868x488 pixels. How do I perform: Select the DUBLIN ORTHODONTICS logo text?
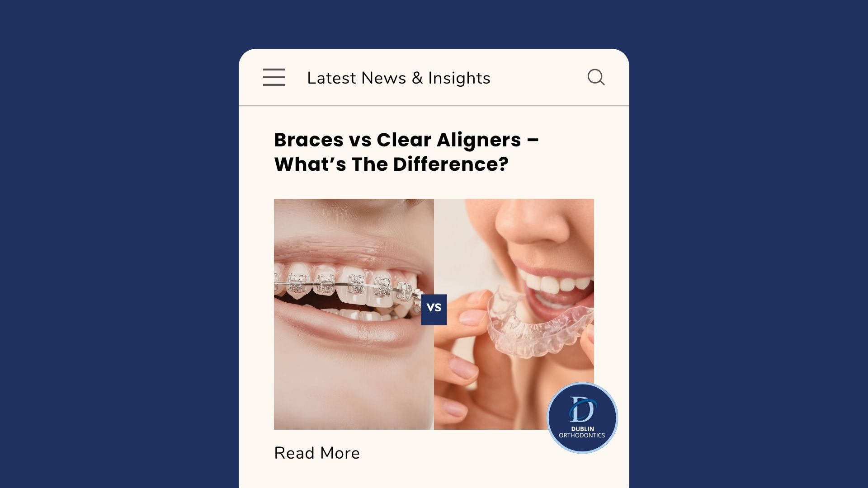[x=582, y=432]
